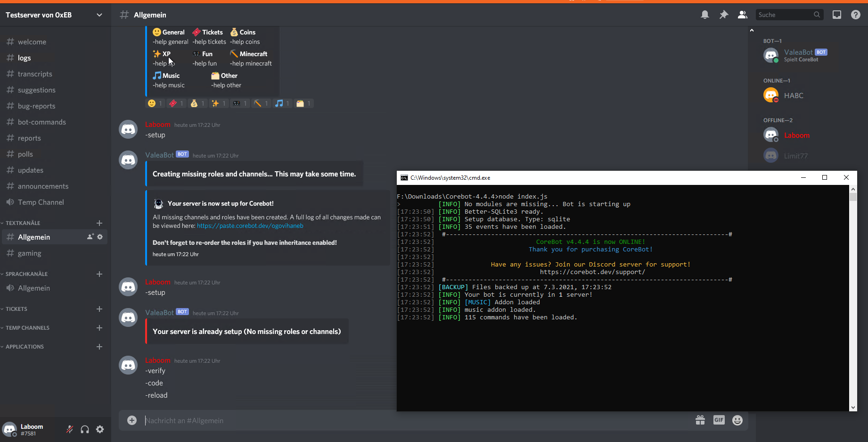This screenshot has height=442, width=868.
Task: Expand the TEMP CHANNELS category
Action: tap(27, 328)
